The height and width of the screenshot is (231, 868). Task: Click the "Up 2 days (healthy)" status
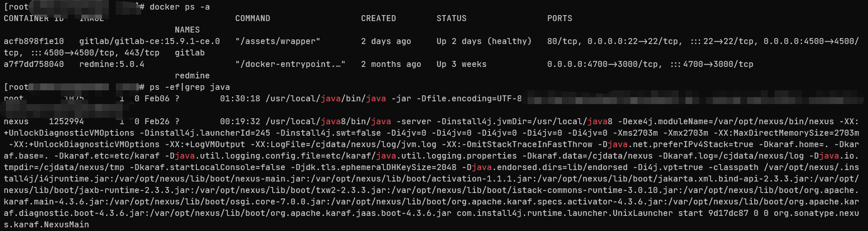484,41
